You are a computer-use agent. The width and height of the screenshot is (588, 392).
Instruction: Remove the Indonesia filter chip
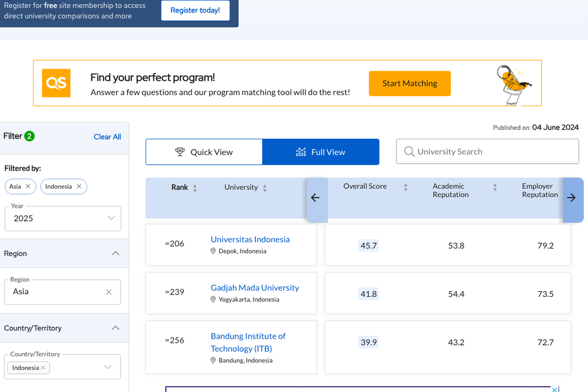(78, 186)
